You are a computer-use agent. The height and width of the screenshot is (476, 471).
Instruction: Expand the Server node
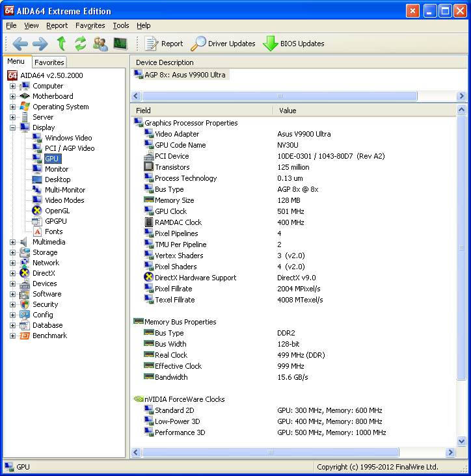coord(12,117)
